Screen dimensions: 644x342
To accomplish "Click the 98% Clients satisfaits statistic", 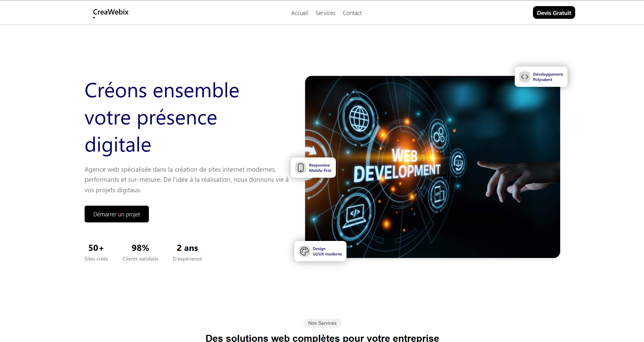I will [x=140, y=253].
